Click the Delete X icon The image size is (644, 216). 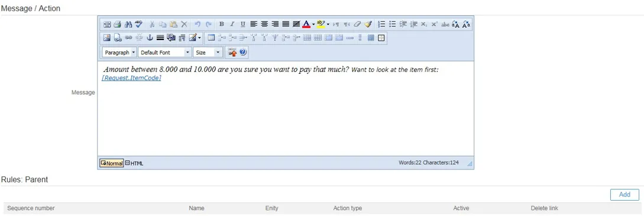[184, 24]
